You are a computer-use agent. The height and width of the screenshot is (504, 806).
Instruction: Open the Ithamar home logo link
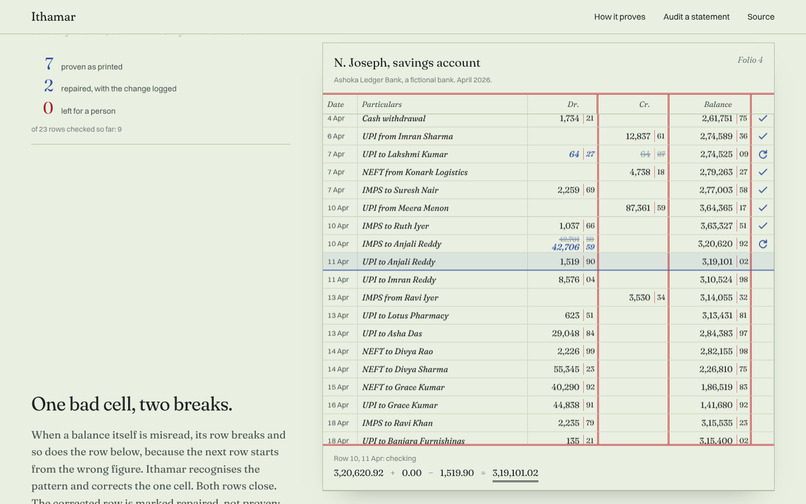[53, 16]
